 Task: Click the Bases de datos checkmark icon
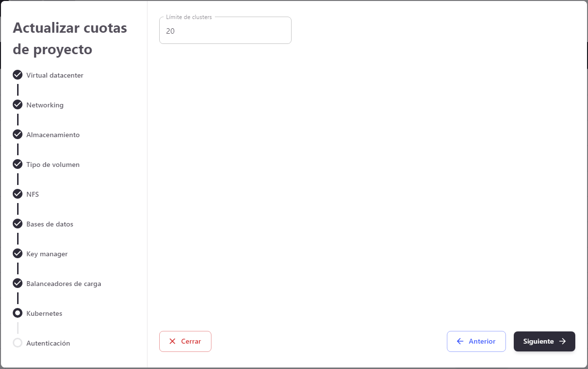point(18,224)
